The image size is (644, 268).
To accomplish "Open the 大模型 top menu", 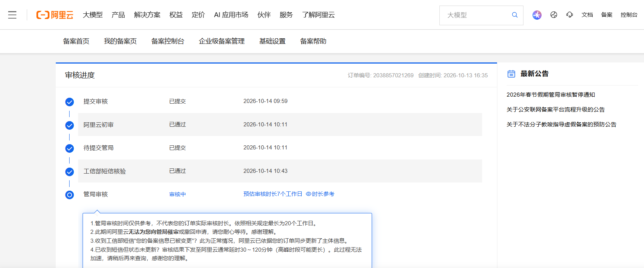I will pos(93,15).
